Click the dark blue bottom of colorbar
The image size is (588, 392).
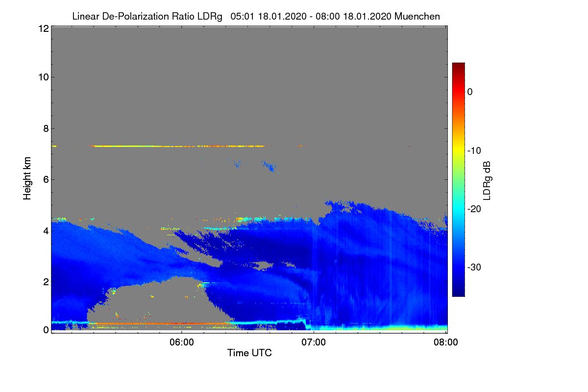tap(458, 292)
